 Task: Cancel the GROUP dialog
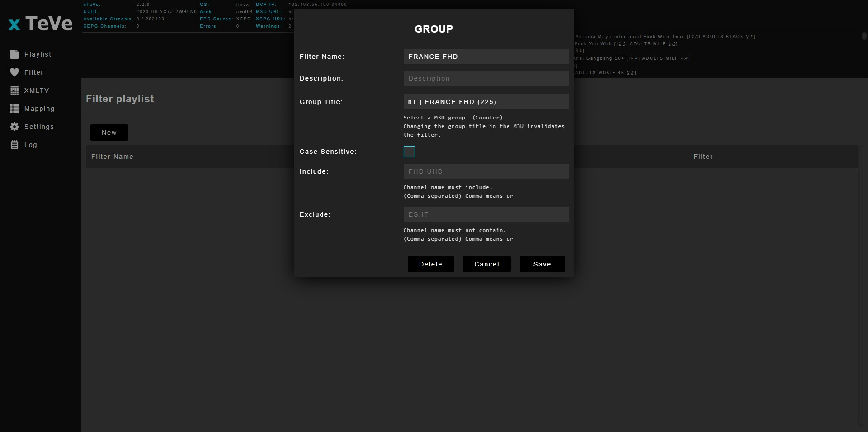tap(486, 264)
